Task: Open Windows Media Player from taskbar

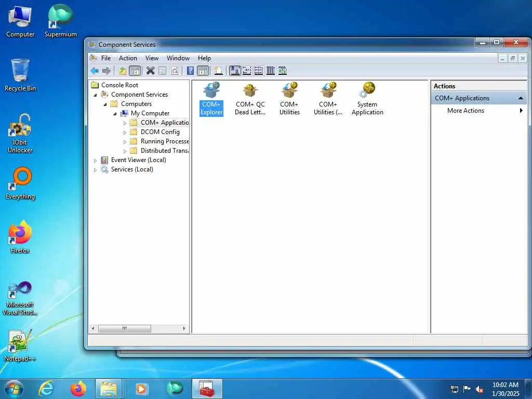Action: (x=141, y=389)
